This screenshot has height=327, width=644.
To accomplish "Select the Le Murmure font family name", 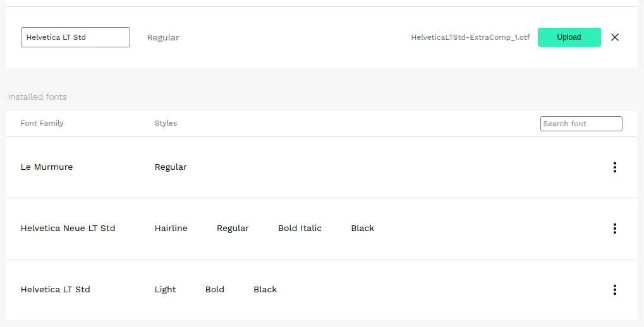I will 47,167.
